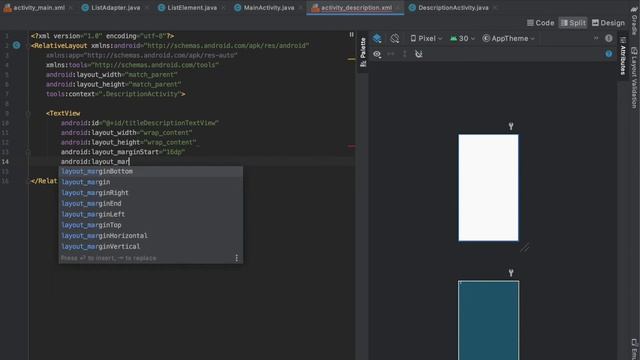
Task: Click the clear constraints icon
Action: [x=418, y=54]
